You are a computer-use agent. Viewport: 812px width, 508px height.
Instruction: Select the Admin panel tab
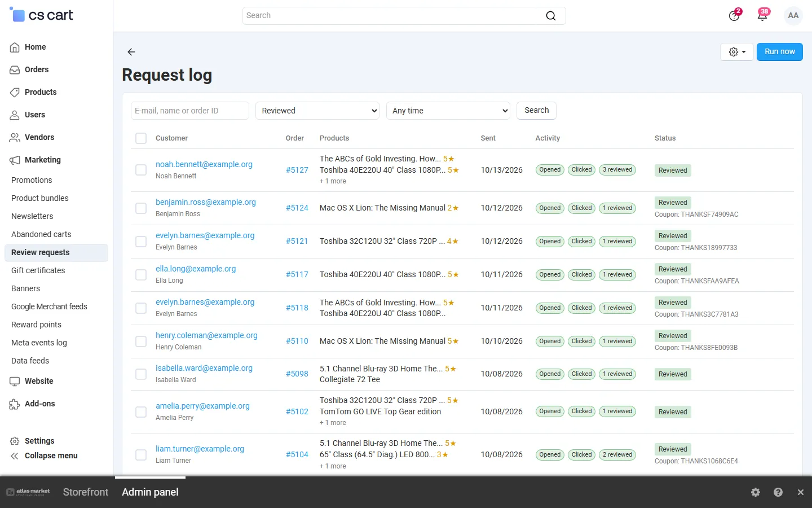click(150, 492)
